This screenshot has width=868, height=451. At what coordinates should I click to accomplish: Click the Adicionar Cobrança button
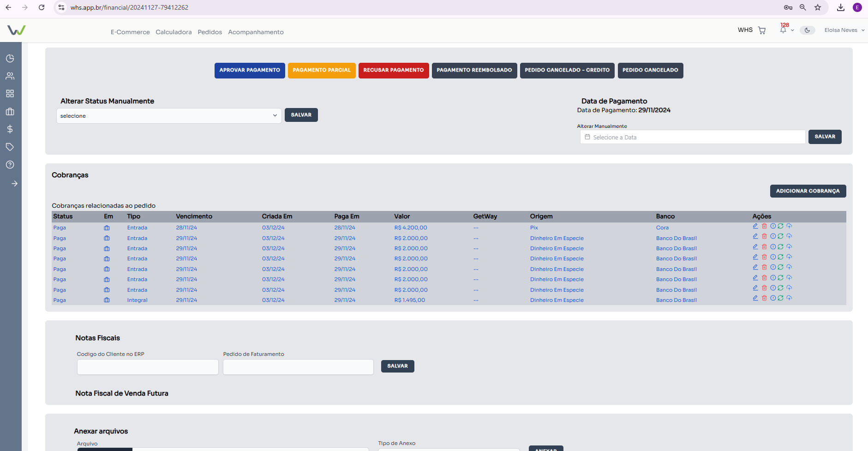click(x=808, y=191)
